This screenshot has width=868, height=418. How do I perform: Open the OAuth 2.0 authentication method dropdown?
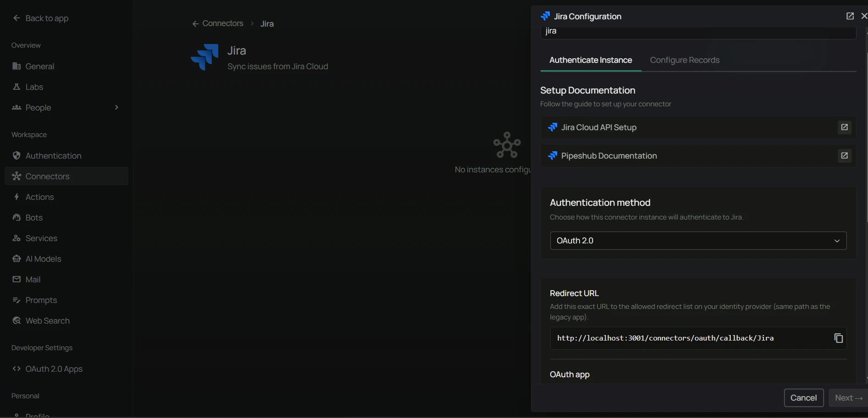pyautogui.click(x=698, y=241)
